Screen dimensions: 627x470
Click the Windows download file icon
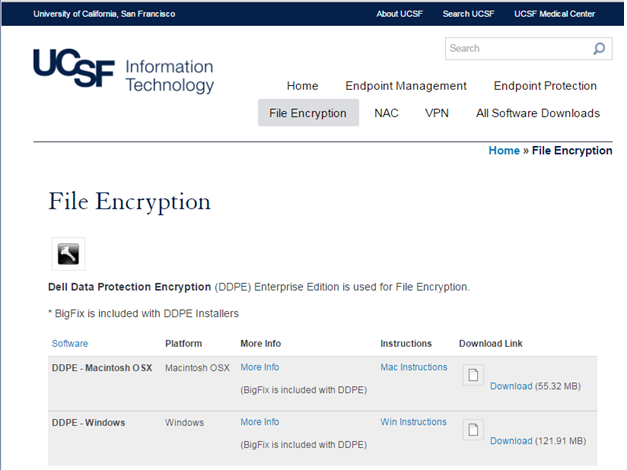(473, 430)
